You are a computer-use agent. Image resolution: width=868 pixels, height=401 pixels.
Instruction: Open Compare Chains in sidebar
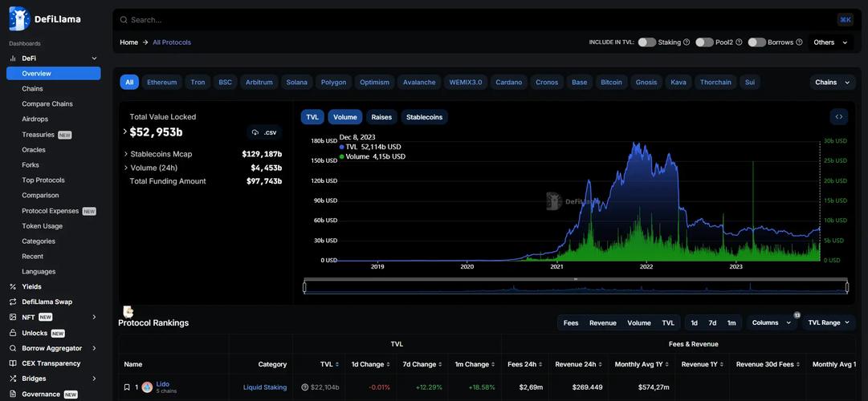[47, 104]
